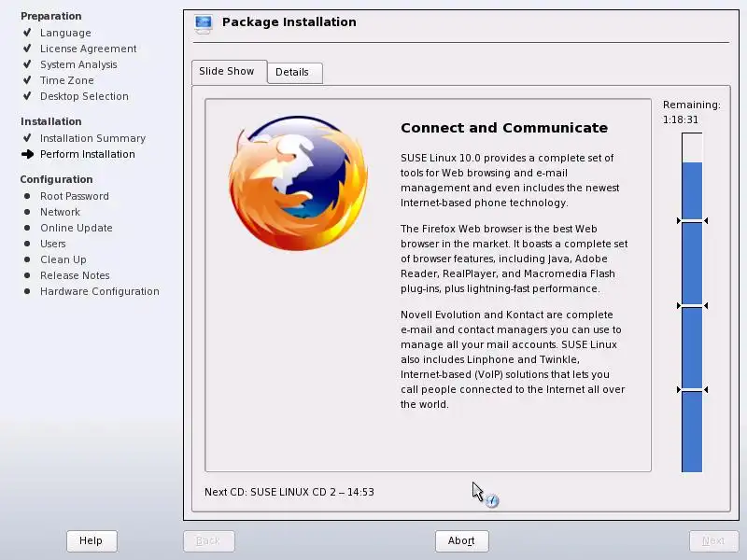Click the checkmark beside Installation Summary
This screenshot has height=560, width=747.
(27, 137)
